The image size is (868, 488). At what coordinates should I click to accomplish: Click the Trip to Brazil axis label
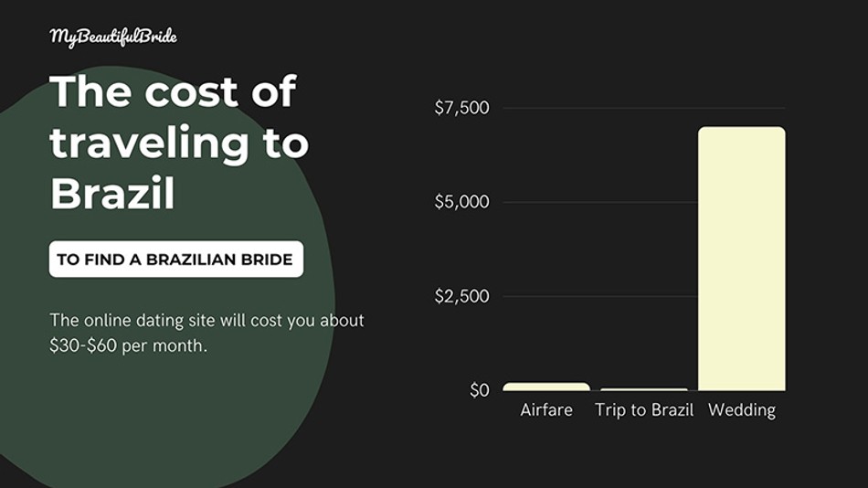pyautogui.click(x=644, y=410)
